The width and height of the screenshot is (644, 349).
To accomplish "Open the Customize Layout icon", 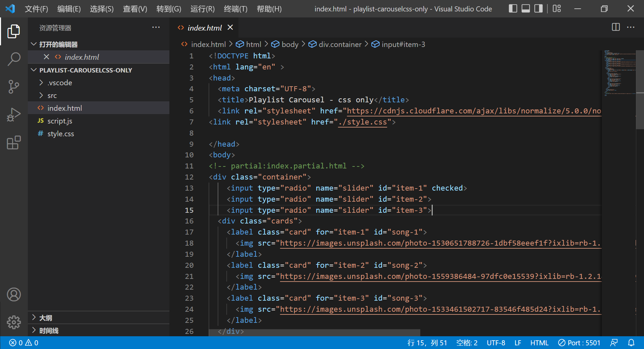I will click(x=557, y=9).
